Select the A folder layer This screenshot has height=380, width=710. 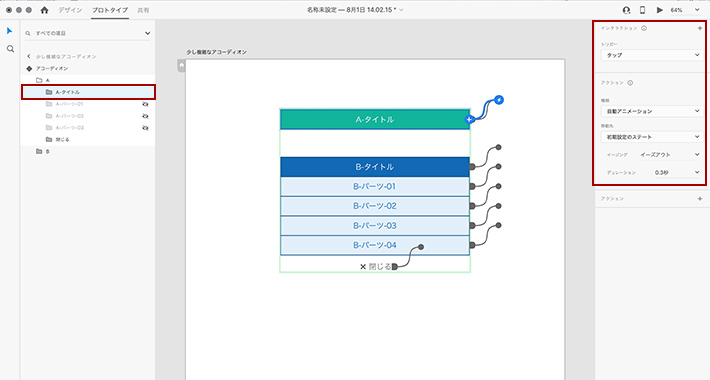tap(88, 80)
